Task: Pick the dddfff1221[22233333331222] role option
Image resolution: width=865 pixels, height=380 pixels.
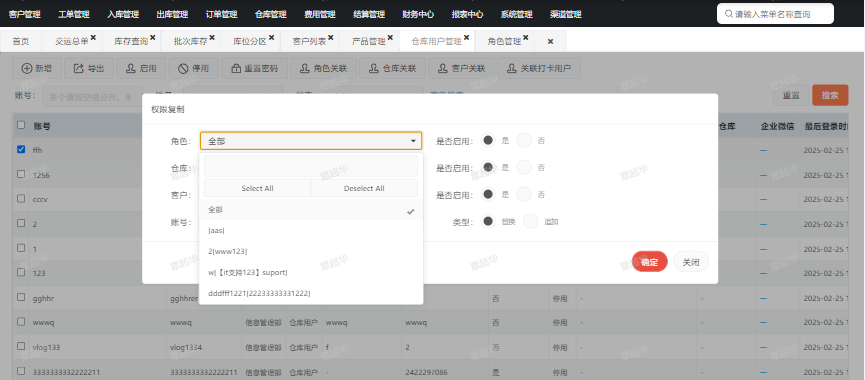Action: [311, 293]
